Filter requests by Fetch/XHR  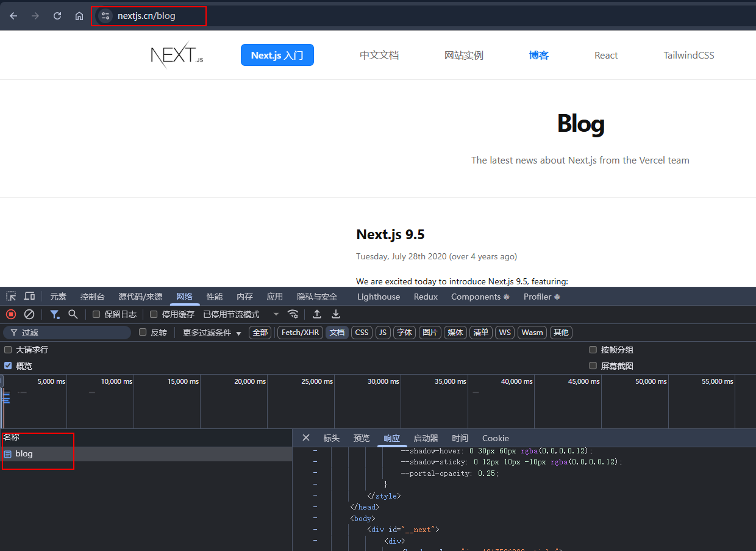point(301,333)
